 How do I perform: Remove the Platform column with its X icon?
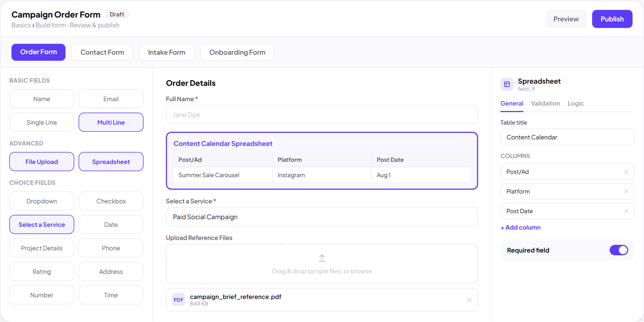(626, 191)
